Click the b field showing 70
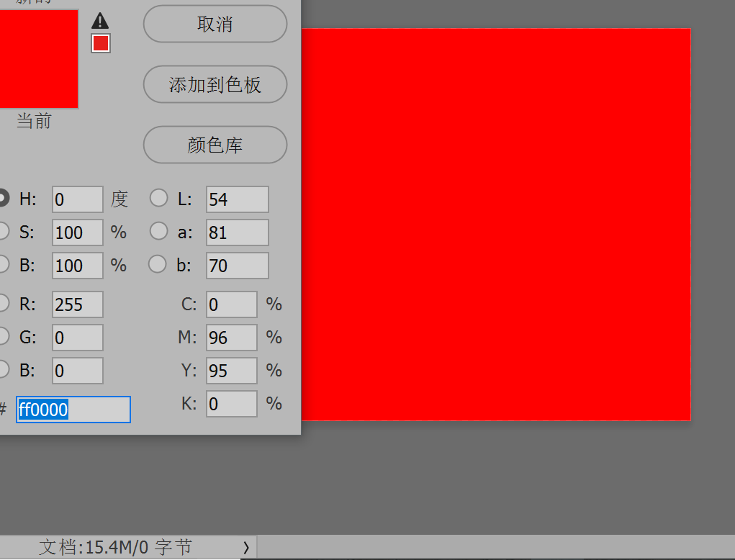The image size is (735, 560). click(x=237, y=265)
